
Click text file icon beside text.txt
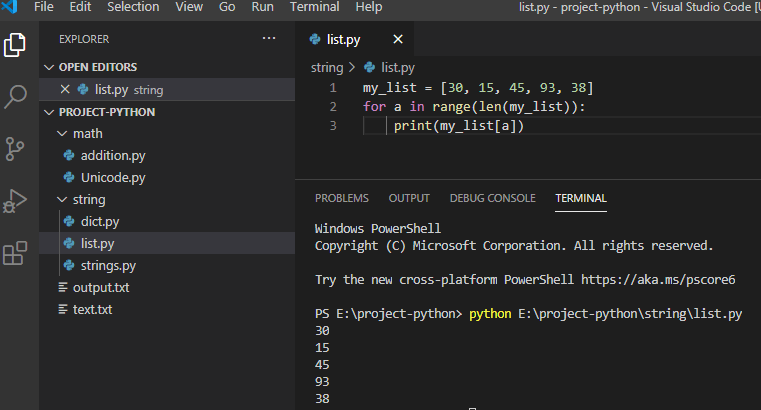[x=63, y=310]
